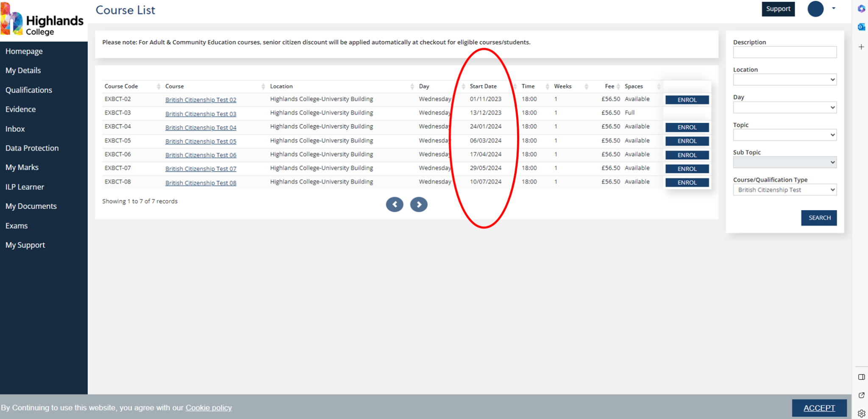868x419 pixels.
Task: Open British Citizenship Test 05 course link
Action: [201, 142]
